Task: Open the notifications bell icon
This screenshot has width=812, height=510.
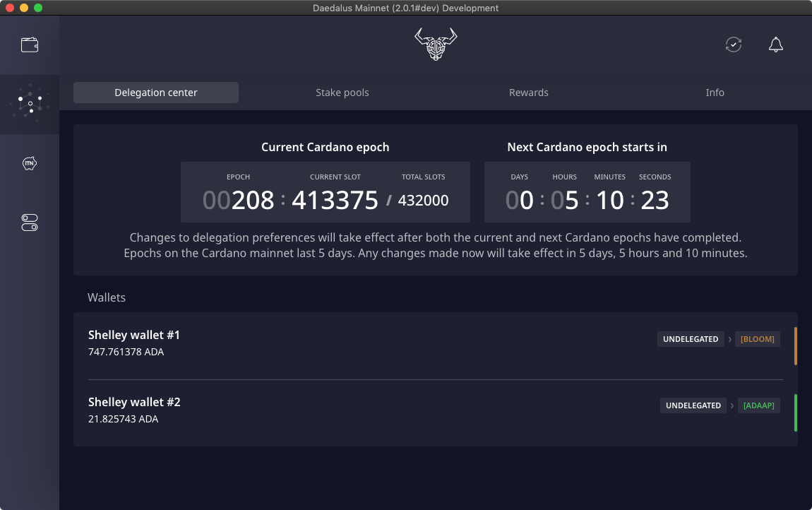Action: pyautogui.click(x=775, y=45)
